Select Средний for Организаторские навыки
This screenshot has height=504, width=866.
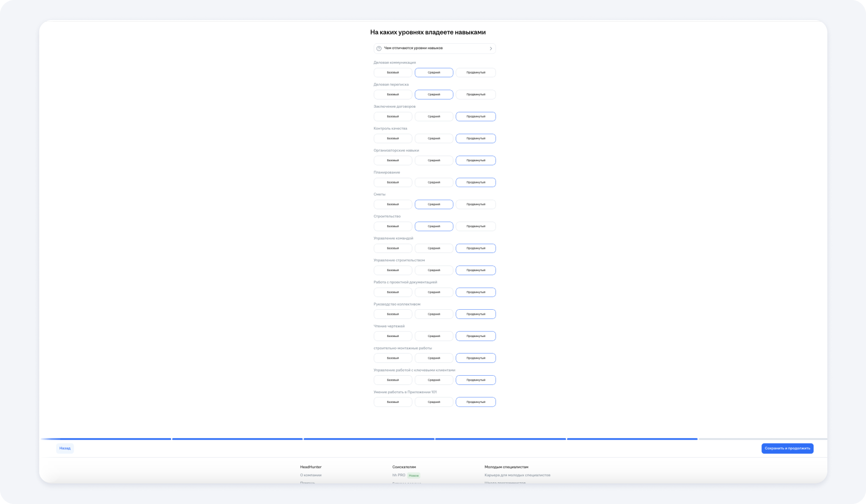pyautogui.click(x=434, y=160)
